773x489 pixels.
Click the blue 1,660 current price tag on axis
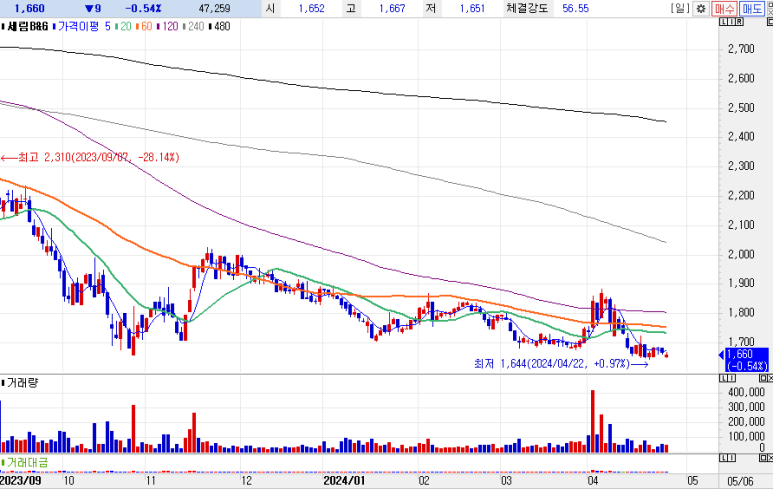(x=746, y=360)
